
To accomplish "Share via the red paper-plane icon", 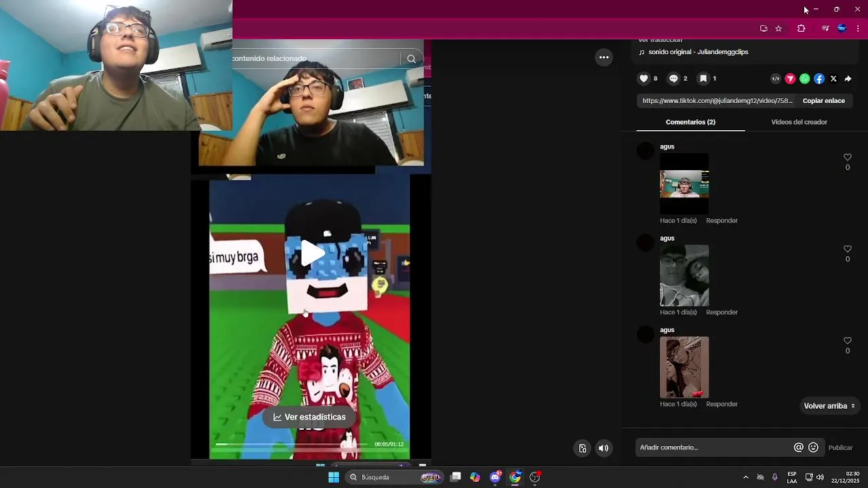I will coord(790,79).
